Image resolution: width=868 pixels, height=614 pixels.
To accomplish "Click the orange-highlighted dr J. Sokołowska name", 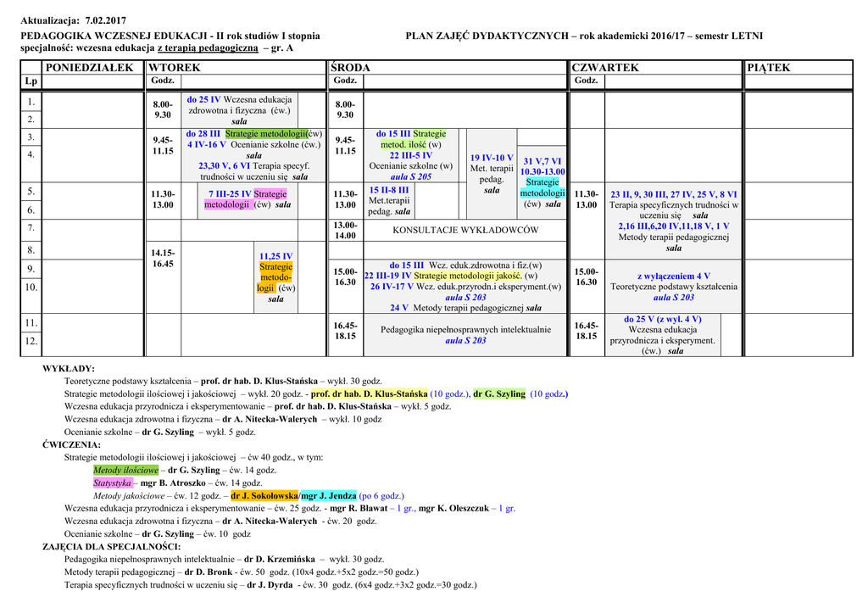I will pyautogui.click(x=264, y=496).
